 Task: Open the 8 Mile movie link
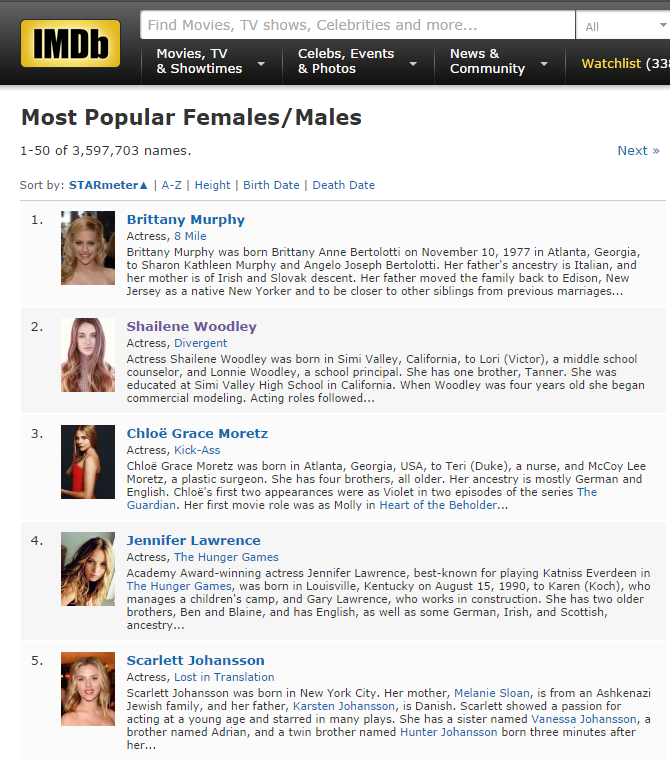[x=190, y=236]
